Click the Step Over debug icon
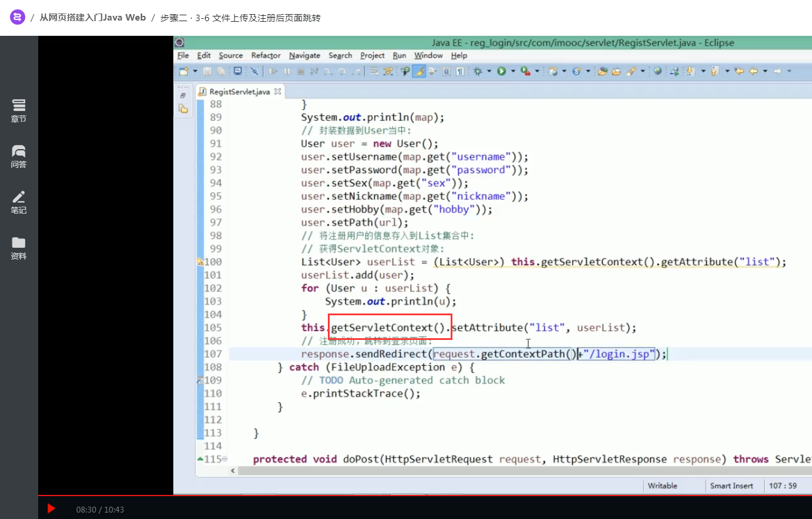The image size is (812, 519). pyautogui.click(x=342, y=71)
